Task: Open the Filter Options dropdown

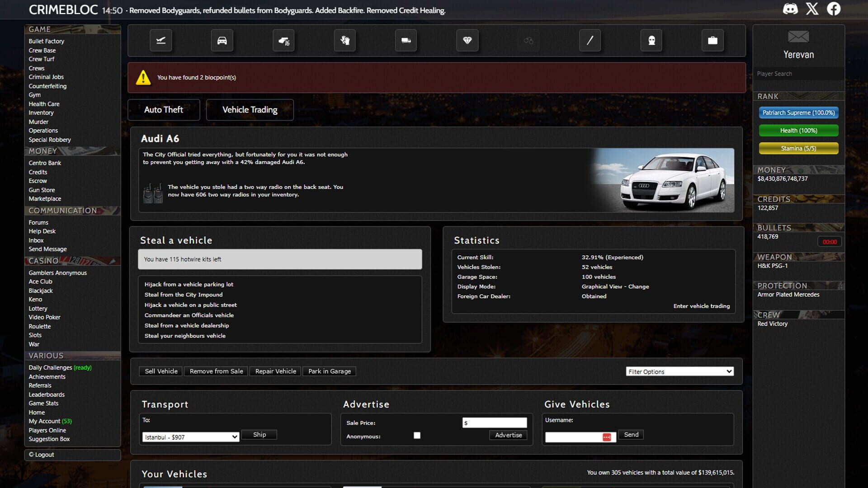Action: coord(679,371)
